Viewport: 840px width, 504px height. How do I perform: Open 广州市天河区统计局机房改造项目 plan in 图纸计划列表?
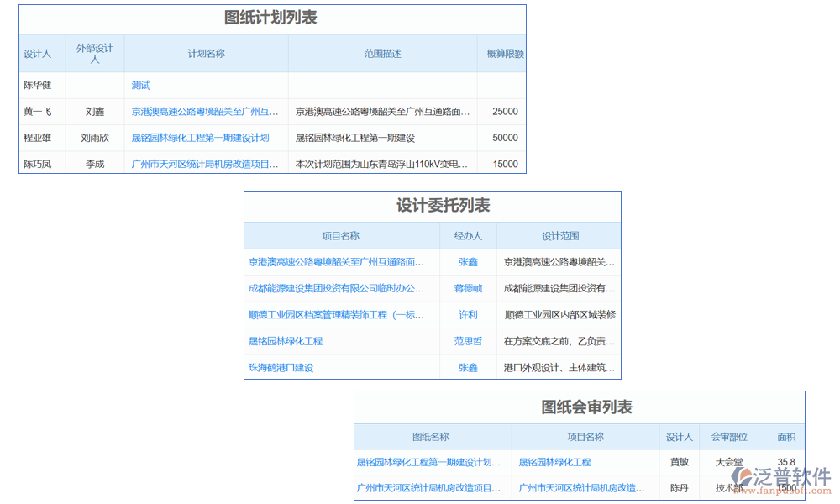204,165
